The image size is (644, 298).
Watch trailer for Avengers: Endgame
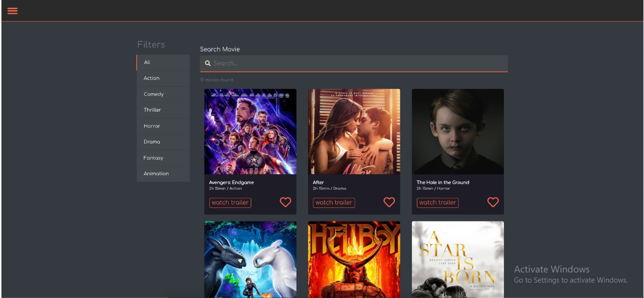pos(230,203)
